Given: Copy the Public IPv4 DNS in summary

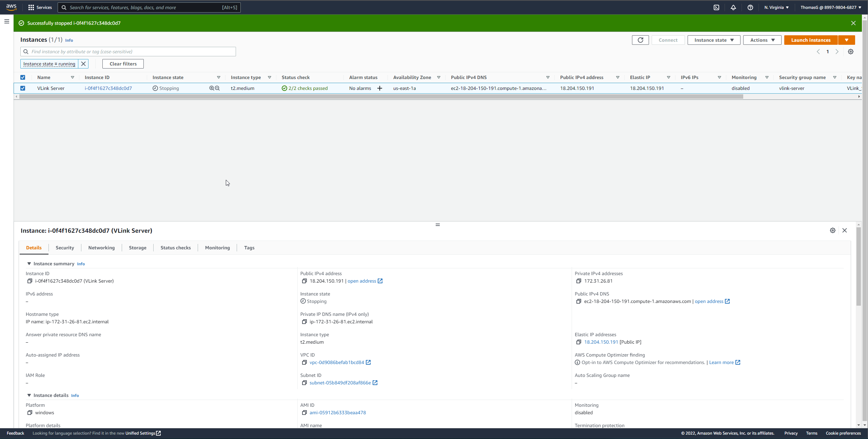Looking at the screenshot, I should pyautogui.click(x=579, y=301).
